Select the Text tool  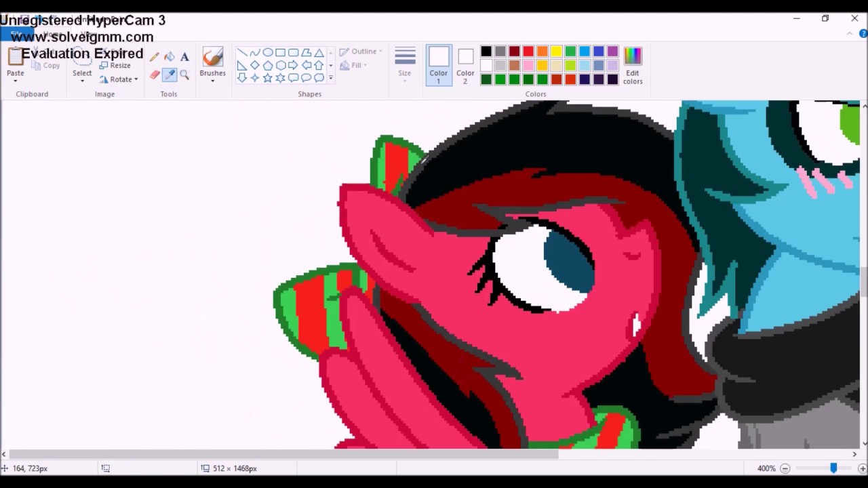point(184,58)
